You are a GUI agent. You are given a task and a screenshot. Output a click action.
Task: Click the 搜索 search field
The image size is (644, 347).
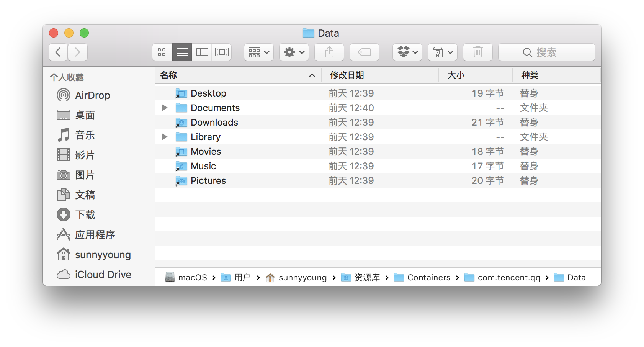(x=546, y=52)
